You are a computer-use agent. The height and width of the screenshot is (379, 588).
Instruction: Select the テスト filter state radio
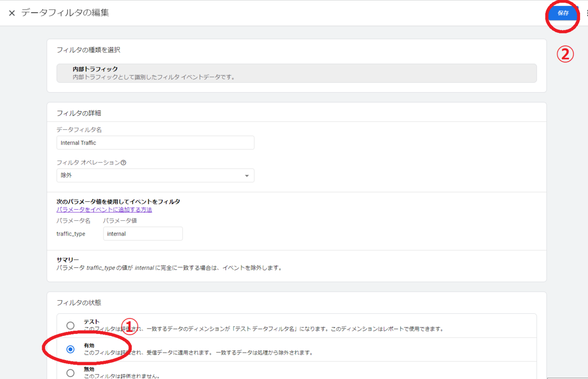[71, 325]
